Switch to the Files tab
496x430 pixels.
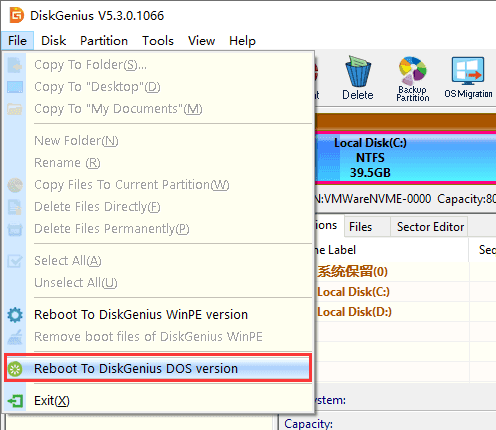click(x=367, y=227)
